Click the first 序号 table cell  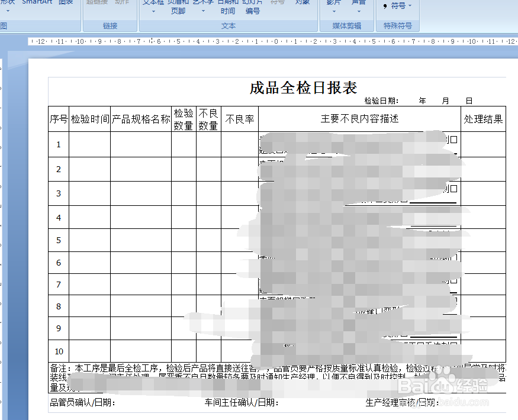pos(58,118)
